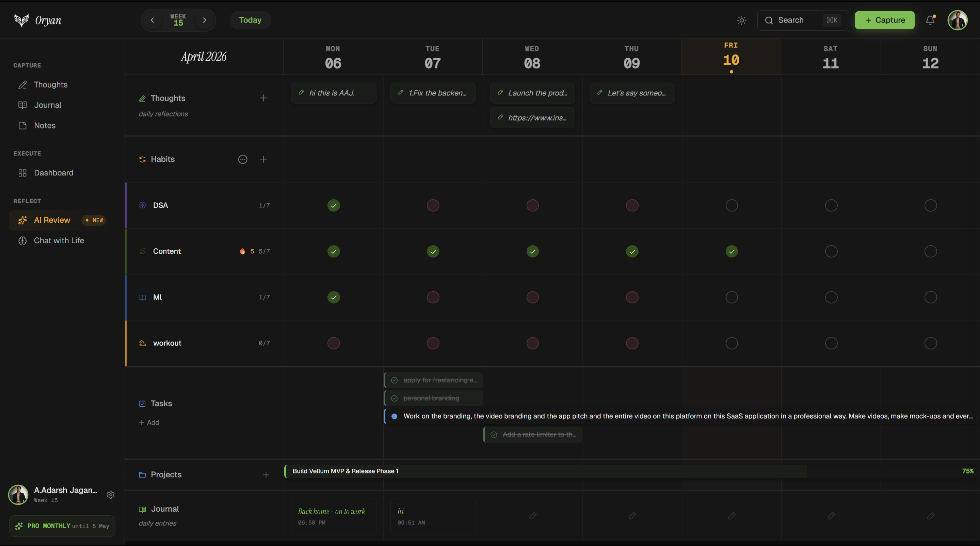Go to next week with right chevron
This screenshot has height=546, width=980.
pos(205,20)
